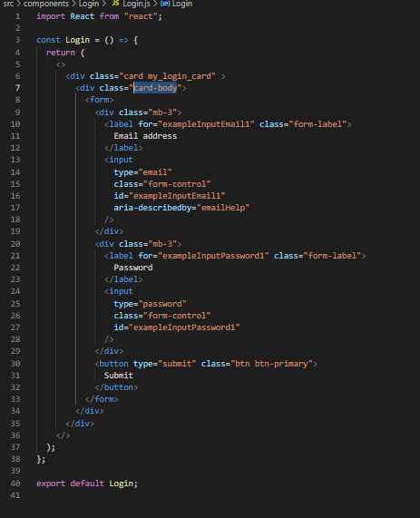Click line number 7 in the gutter
420x518 pixels.
(17, 88)
